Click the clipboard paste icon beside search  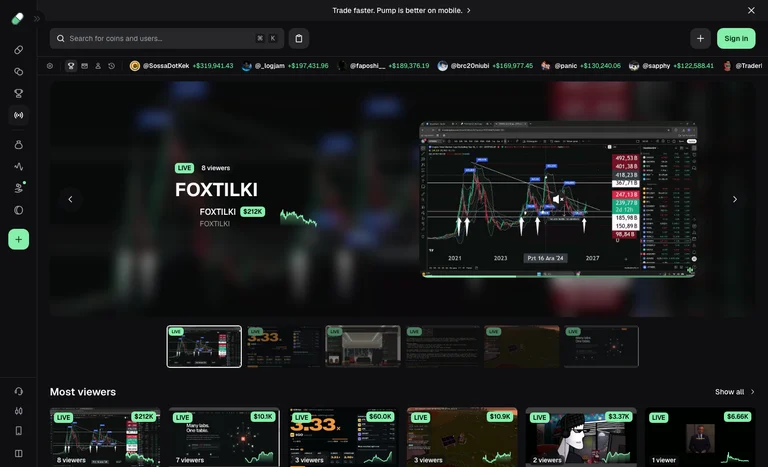click(299, 38)
